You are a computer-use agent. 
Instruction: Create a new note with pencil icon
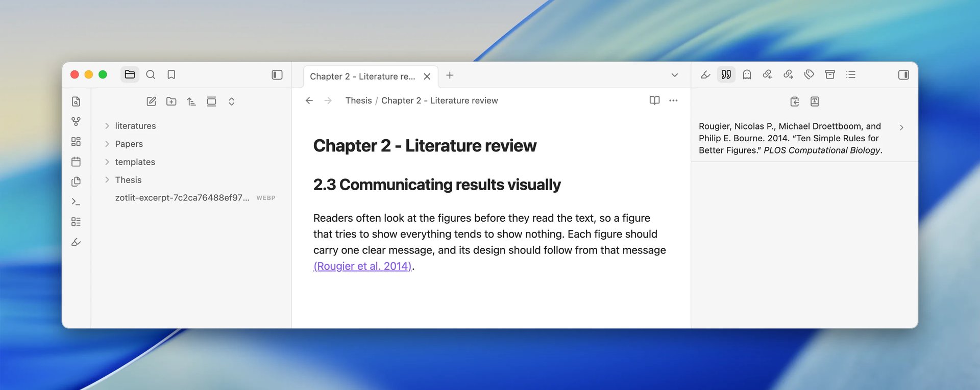[151, 101]
